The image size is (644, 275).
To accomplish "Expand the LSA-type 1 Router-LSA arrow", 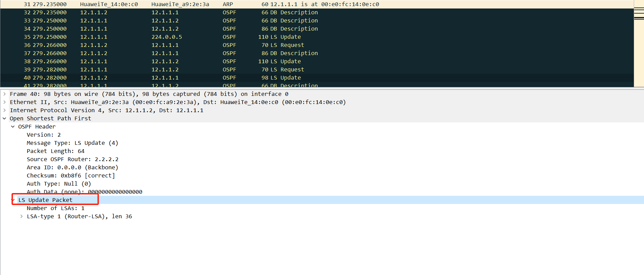I will 21,216.
